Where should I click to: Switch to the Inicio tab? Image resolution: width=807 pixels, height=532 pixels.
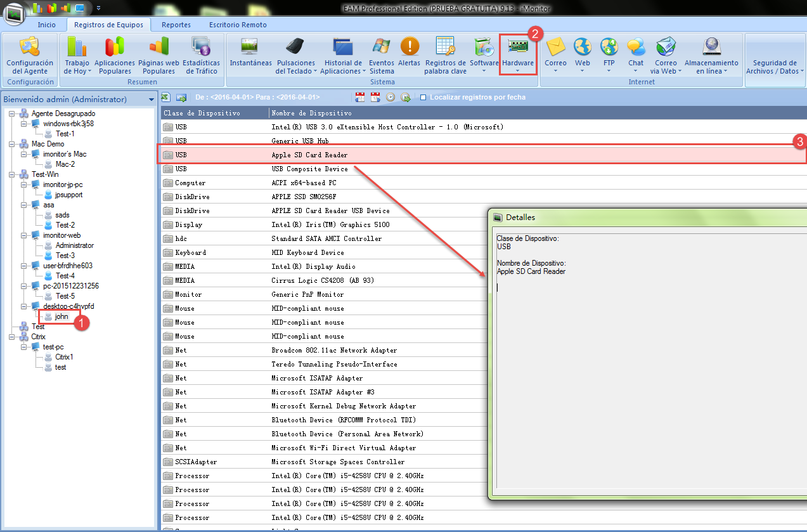46,25
